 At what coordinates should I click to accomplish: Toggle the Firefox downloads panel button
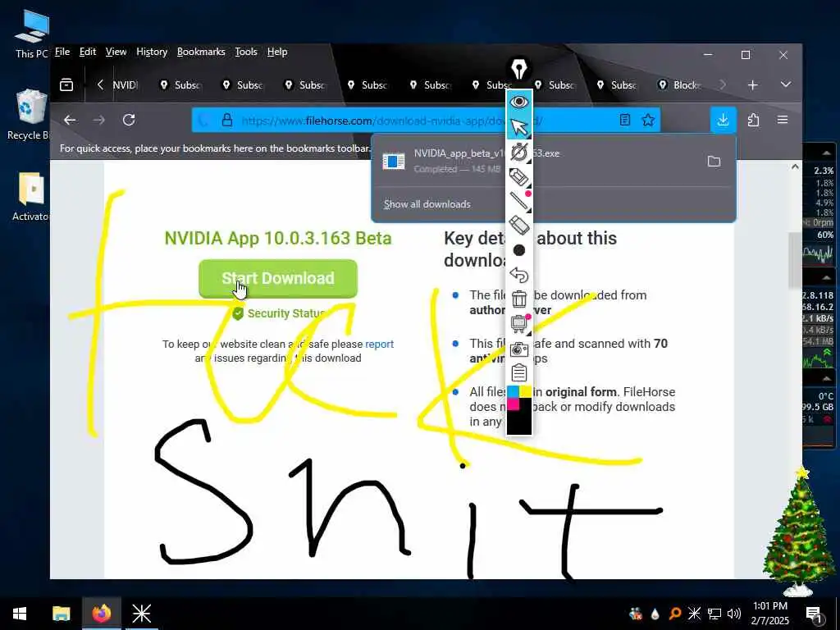tap(724, 120)
